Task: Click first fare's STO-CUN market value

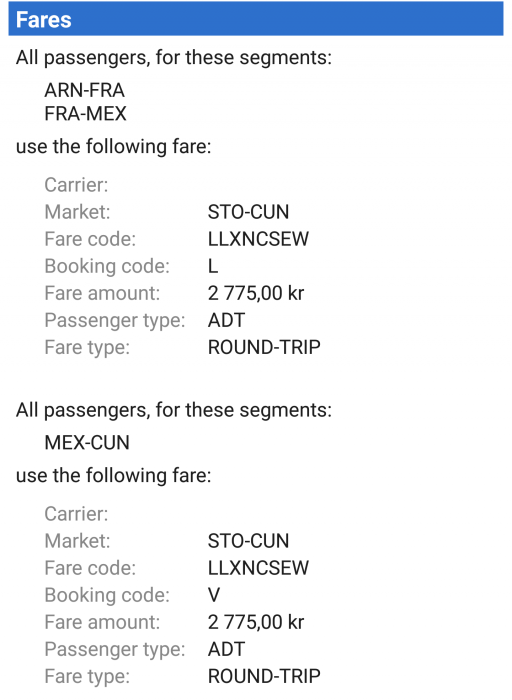Action: click(x=248, y=212)
